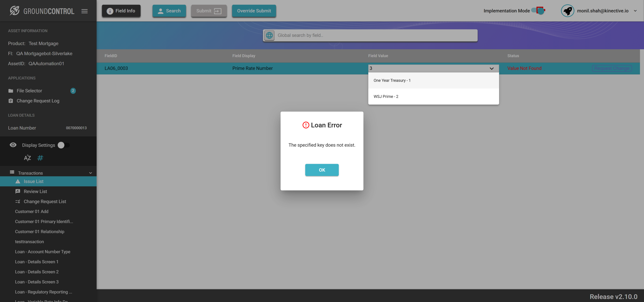Sort fields numerically with hash icon
This screenshot has height=302, width=644.
coord(40,158)
